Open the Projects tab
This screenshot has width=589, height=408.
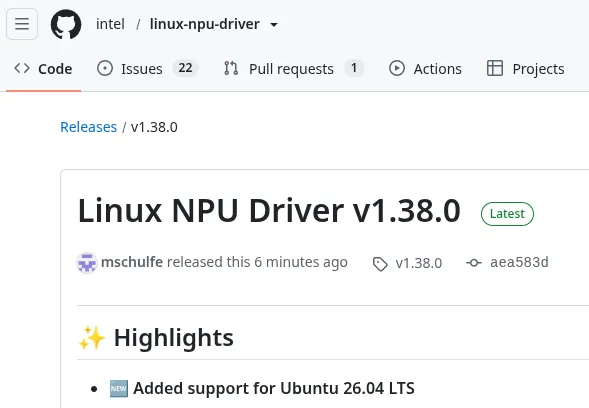[x=526, y=69]
